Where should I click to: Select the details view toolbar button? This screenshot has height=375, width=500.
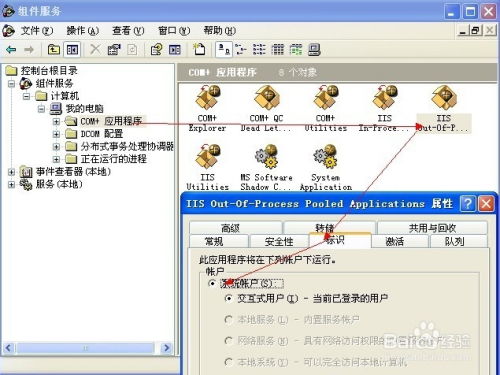278,50
